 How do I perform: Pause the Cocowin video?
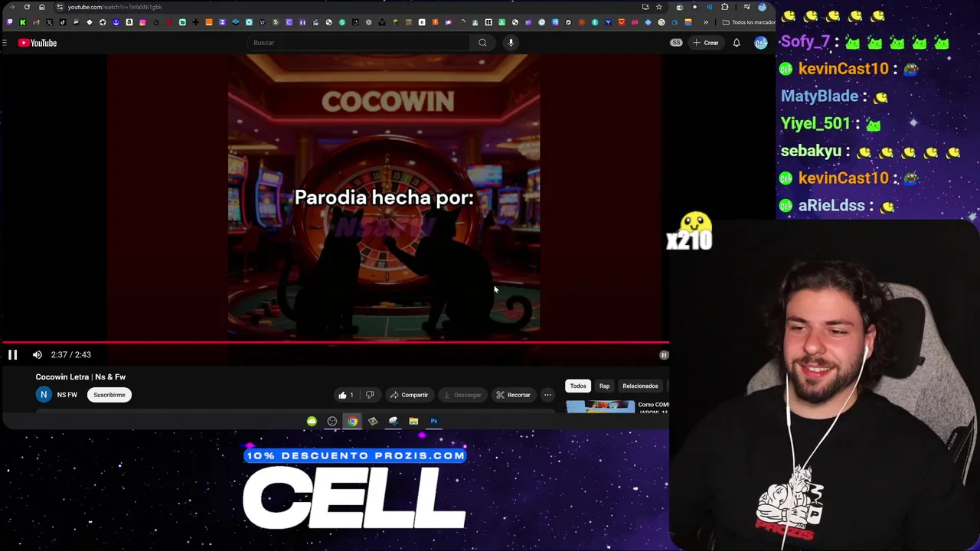(x=12, y=354)
